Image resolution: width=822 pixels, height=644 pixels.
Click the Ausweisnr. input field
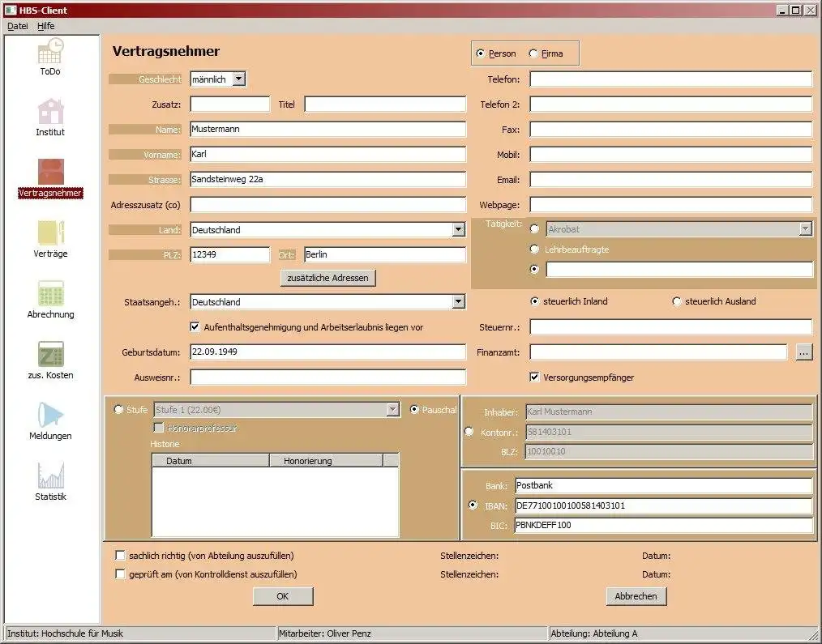pyautogui.click(x=328, y=377)
